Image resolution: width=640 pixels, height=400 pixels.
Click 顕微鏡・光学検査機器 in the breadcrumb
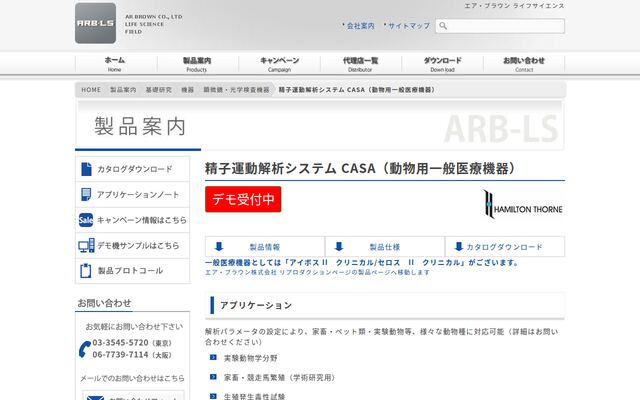[236, 90]
